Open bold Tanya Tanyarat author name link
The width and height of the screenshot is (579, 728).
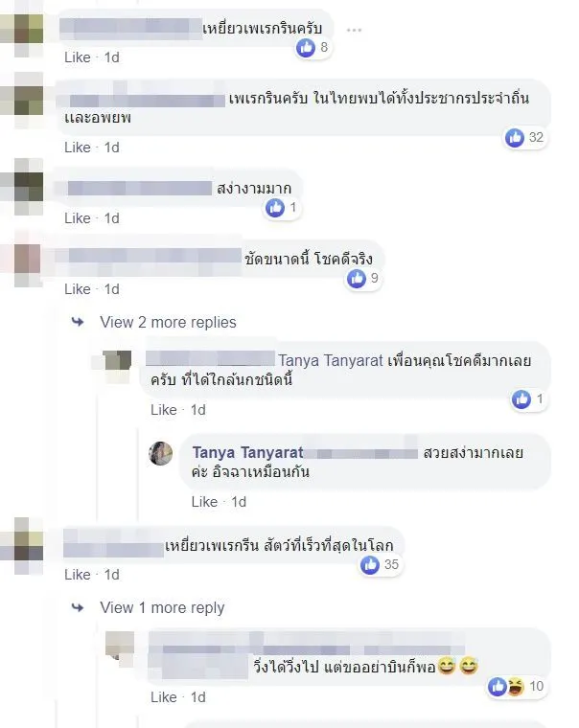[247, 453]
